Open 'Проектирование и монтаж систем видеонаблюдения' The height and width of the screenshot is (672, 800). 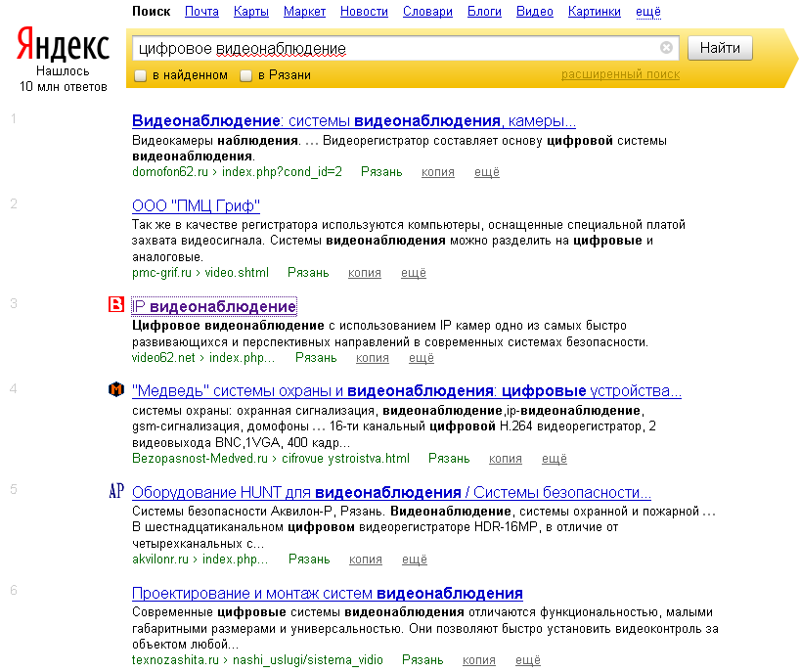tap(328, 594)
